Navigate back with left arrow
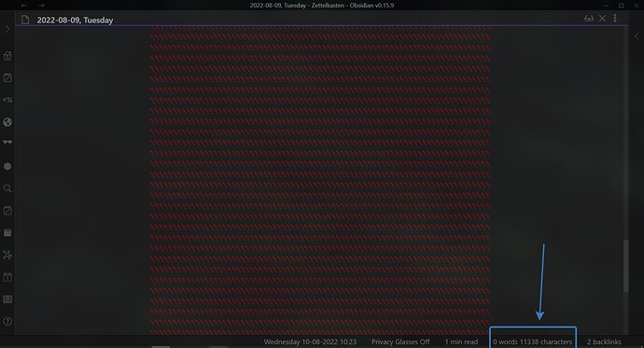Image resolution: width=644 pixels, height=348 pixels. [24, 6]
